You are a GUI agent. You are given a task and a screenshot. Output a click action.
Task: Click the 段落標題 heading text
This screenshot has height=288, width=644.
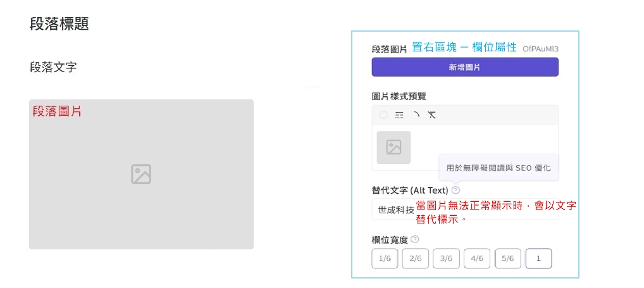tap(59, 24)
